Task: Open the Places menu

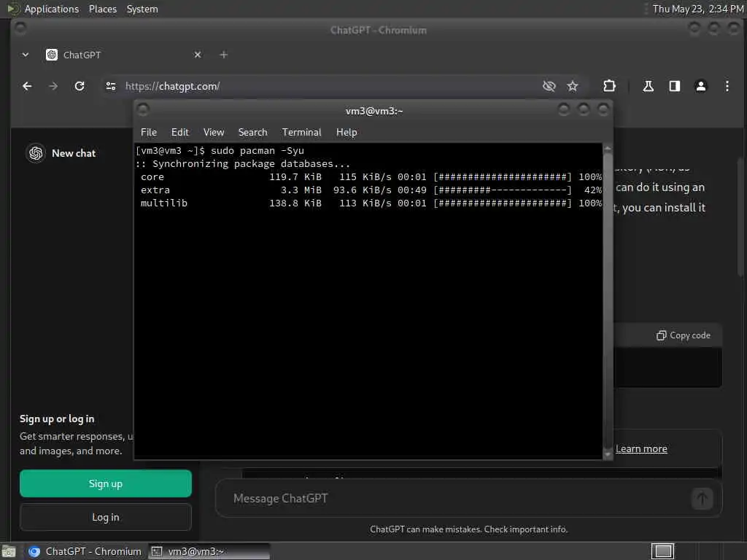Action: click(102, 9)
